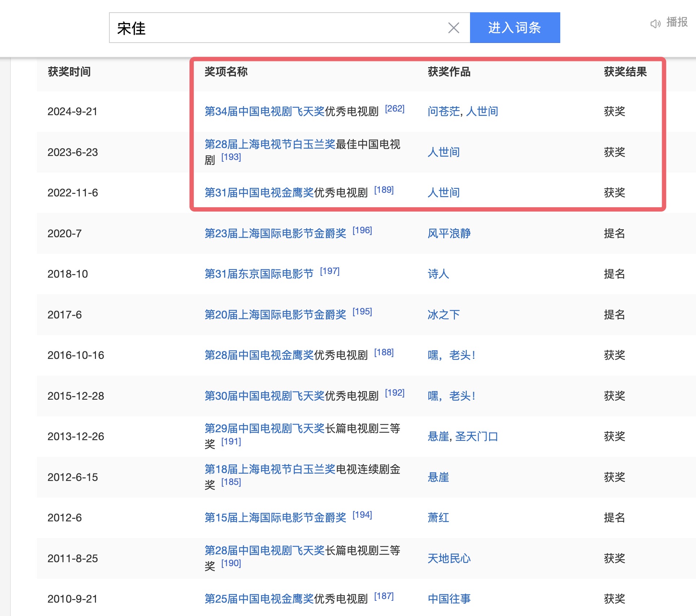Open citation [197]
This screenshot has height=616, width=696.
tap(330, 271)
